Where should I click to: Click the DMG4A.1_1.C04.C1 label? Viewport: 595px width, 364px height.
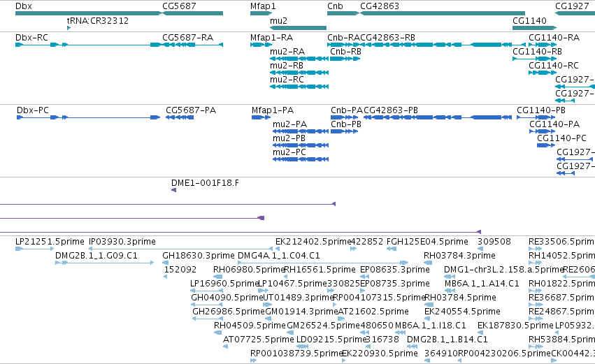point(279,256)
